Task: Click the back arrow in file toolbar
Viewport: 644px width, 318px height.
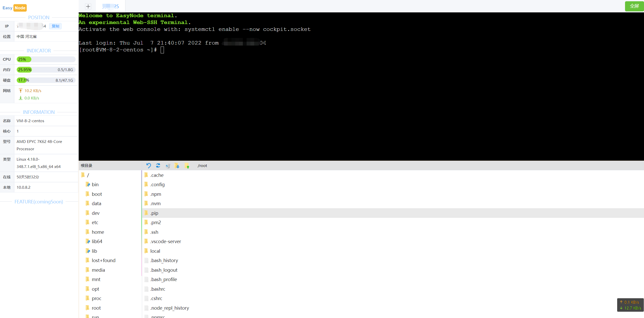Action: (148, 166)
